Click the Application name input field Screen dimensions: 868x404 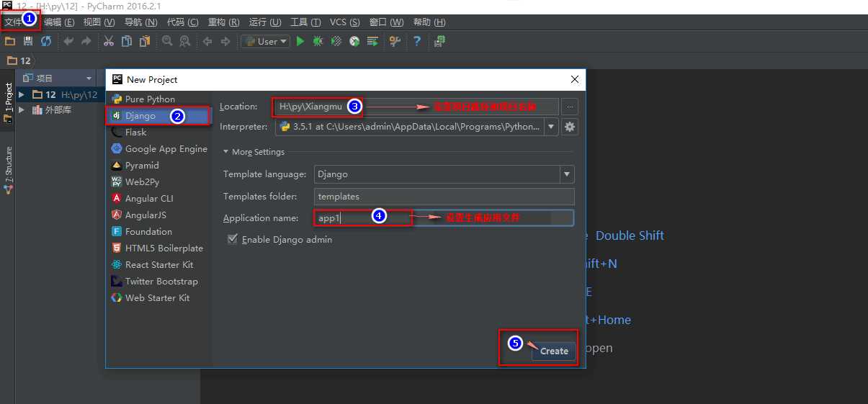(x=444, y=217)
